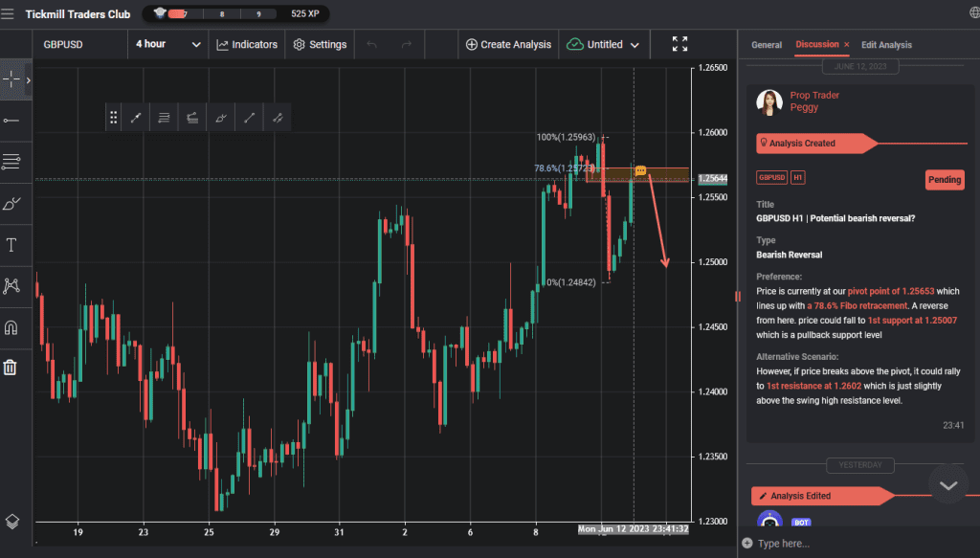Click the Pending status toggle on Peggy's analysis
Screen dimensions: 980x558
tap(944, 180)
